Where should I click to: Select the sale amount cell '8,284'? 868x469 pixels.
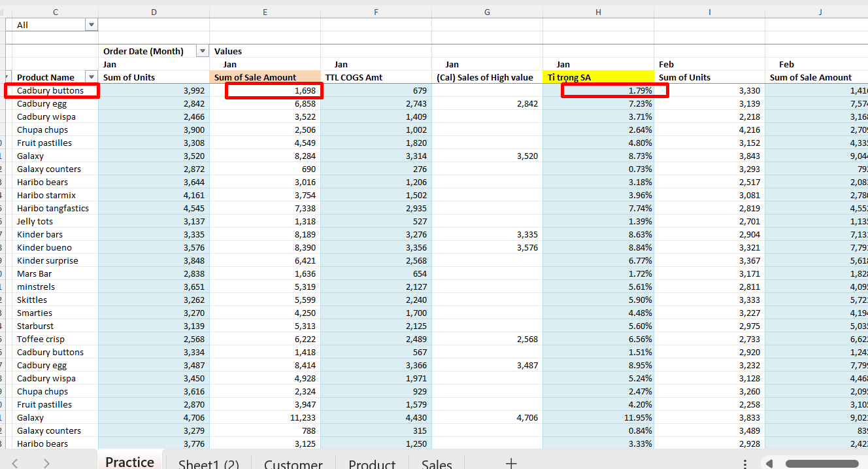point(265,156)
